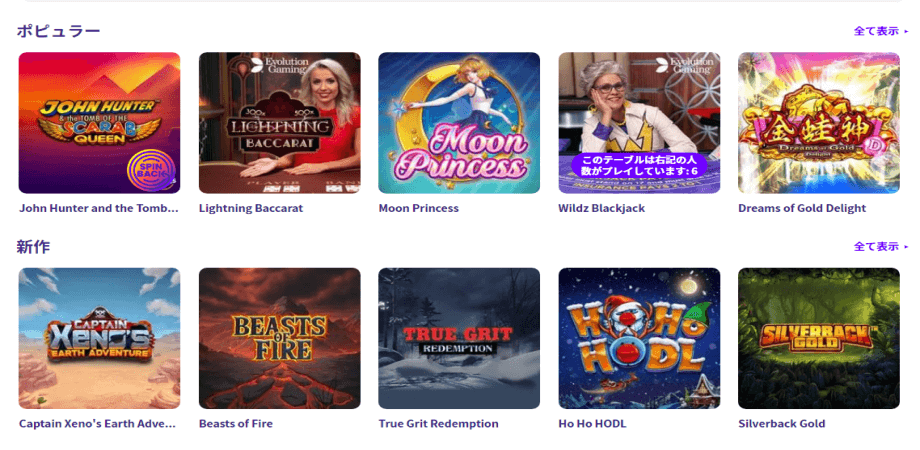The width and height of the screenshot is (920, 450).
Task: Open the Ho Ho HODL game image
Action: click(x=639, y=339)
